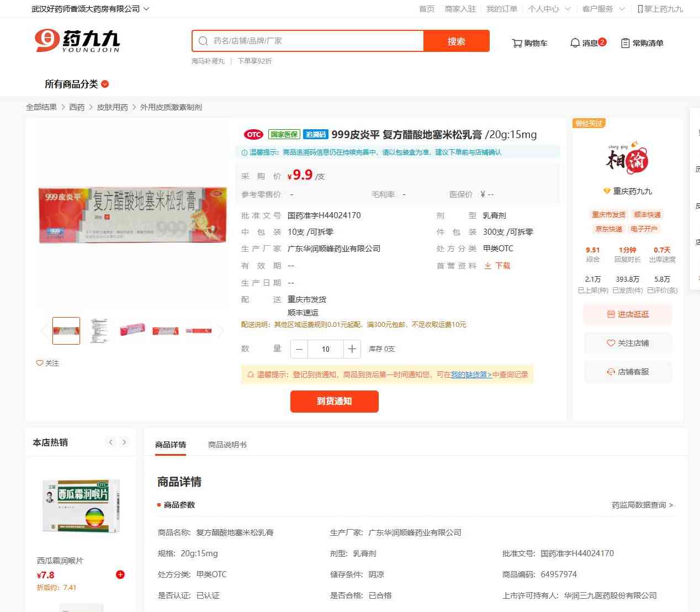The height and width of the screenshot is (612, 700).
Task: Expand 所有商品分类 category dropdown
Action: coord(77,84)
